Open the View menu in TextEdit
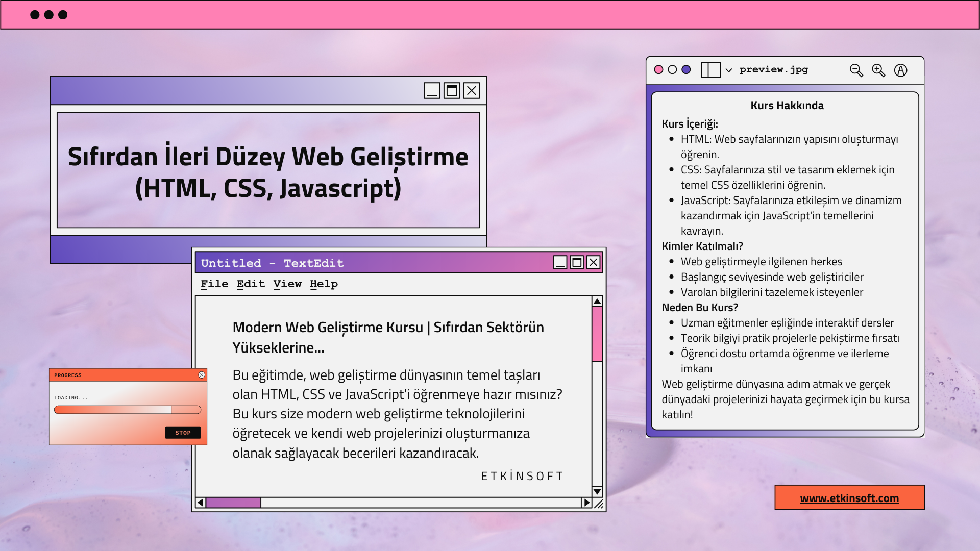Image resolution: width=980 pixels, height=551 pixels. pyautogui.click(x=287, y=284)
